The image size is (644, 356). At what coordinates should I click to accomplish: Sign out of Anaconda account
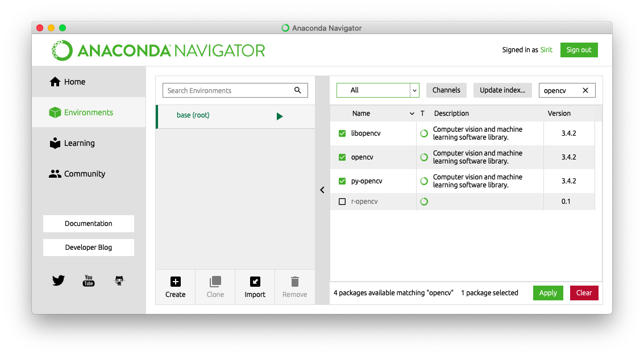pyautogui.click(x=579, y=49)
